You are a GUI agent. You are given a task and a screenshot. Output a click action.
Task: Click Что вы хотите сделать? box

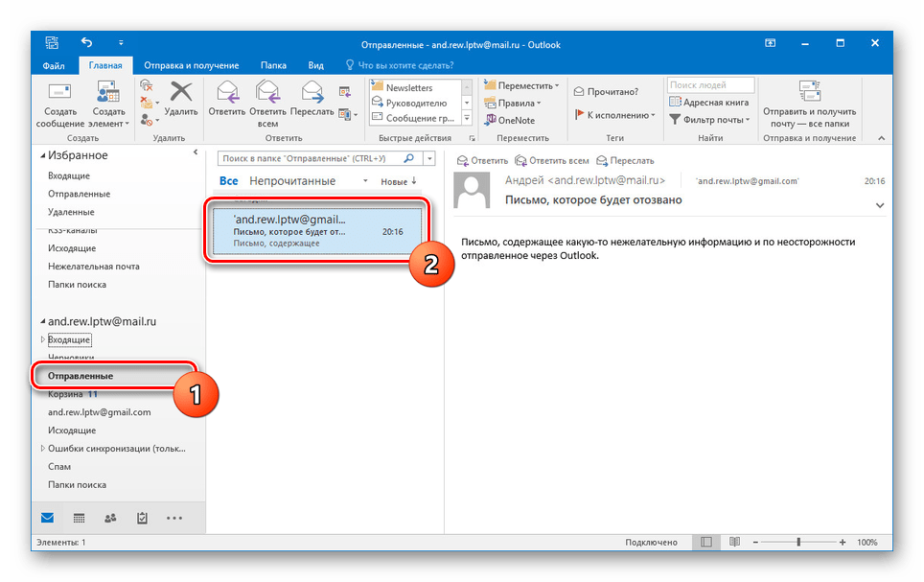[x=400, y=65]
